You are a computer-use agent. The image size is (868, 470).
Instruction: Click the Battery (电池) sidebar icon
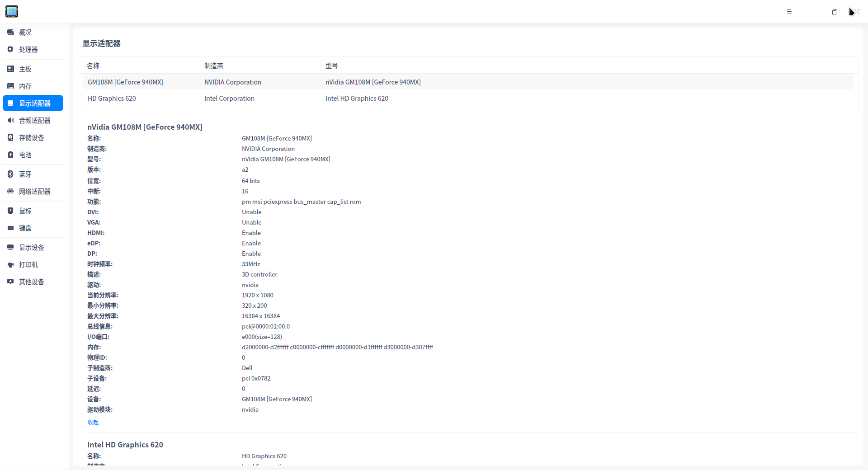[x=10, y=155]
